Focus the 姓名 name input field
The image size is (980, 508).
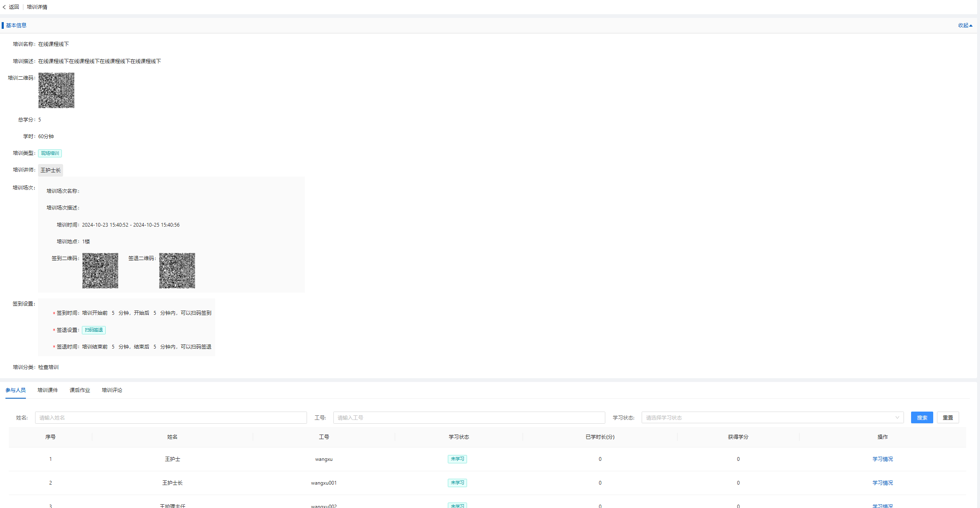171,418
